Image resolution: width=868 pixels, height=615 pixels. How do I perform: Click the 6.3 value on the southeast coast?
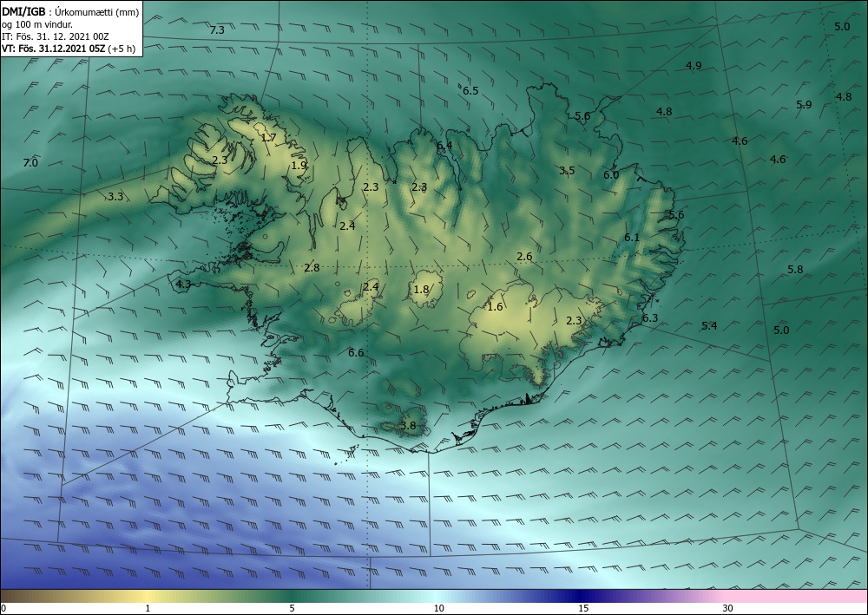tap(650, 318)
